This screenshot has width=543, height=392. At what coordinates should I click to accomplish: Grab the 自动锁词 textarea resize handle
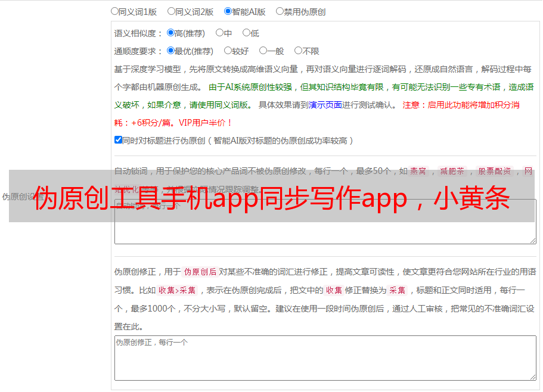pyautogui.click(x=533, y=240)
